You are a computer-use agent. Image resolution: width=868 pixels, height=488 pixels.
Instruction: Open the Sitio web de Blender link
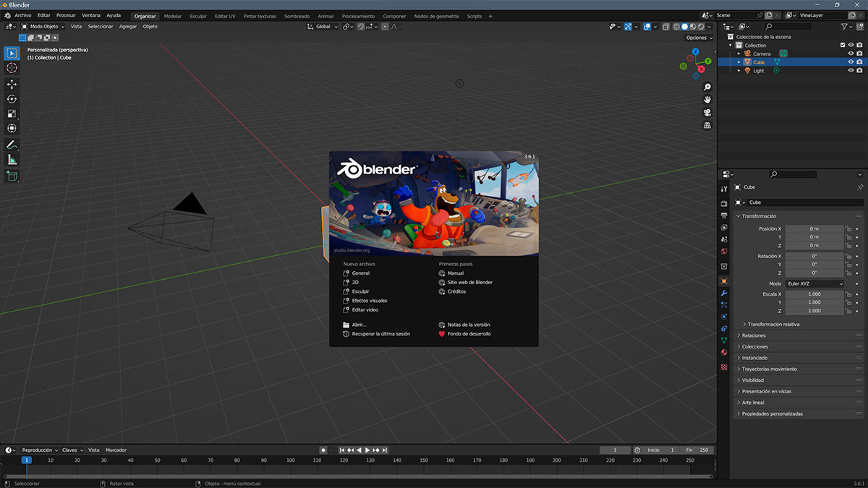465,283
